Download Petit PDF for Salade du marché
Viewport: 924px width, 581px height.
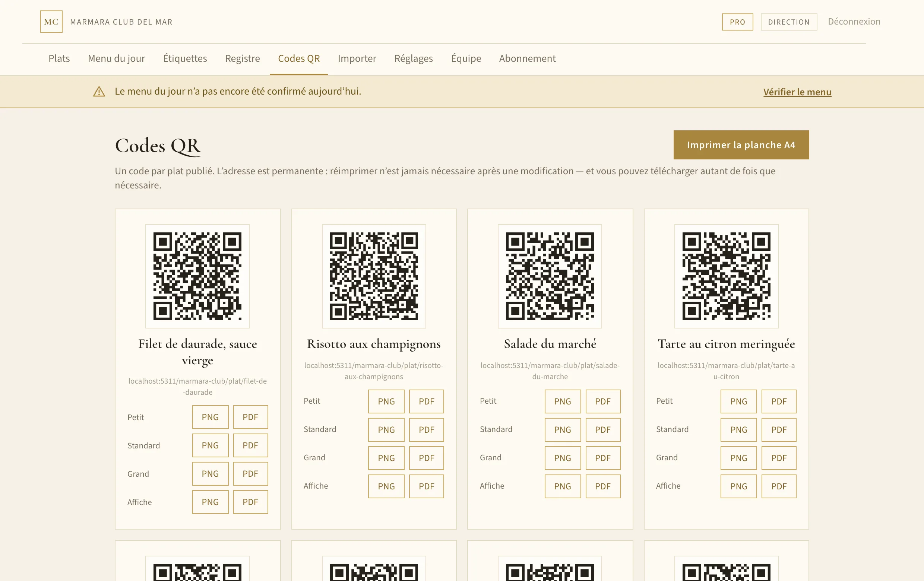pos(603,401)
